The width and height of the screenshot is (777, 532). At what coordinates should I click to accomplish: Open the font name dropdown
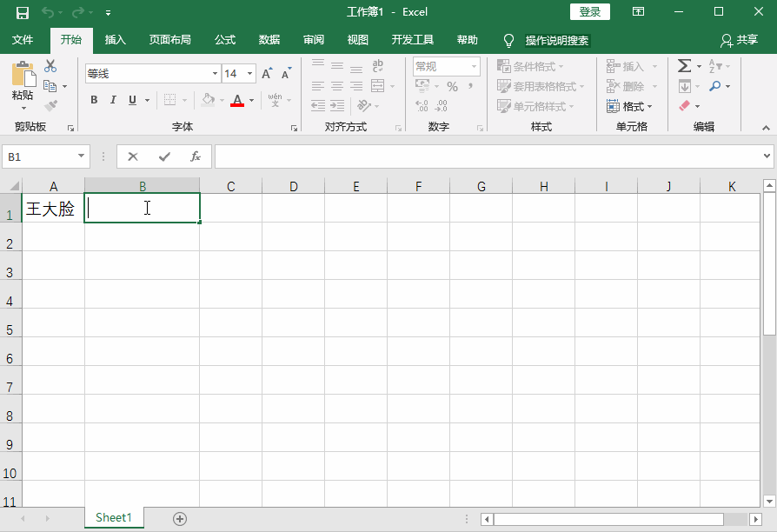pyautogui.click(x=214, y=73)
